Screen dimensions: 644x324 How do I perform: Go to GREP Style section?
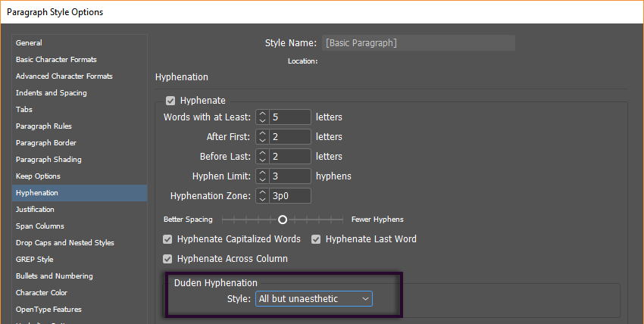pyautogui.click(x=35, y=260)
